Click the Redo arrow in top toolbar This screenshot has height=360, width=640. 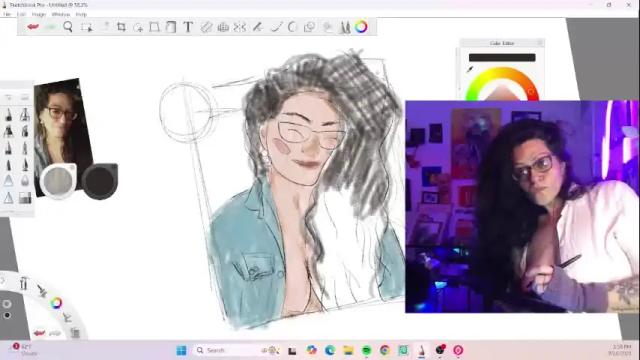[51, 27]
